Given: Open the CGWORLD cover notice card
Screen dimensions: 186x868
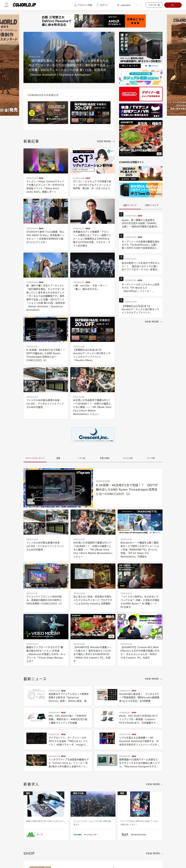Looking at the screenshot, I should [48, 113].
